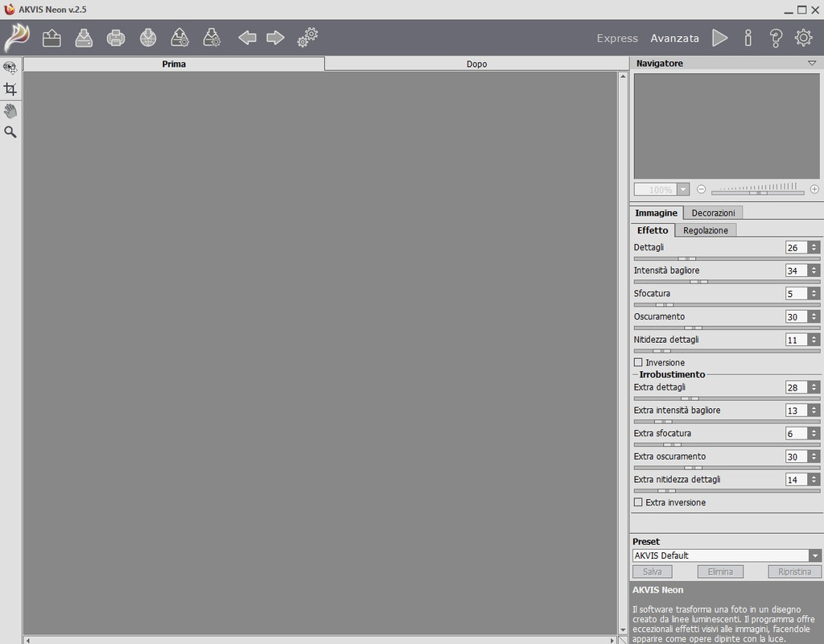Click the Intensità bagliore slider handle

point(699,282)
